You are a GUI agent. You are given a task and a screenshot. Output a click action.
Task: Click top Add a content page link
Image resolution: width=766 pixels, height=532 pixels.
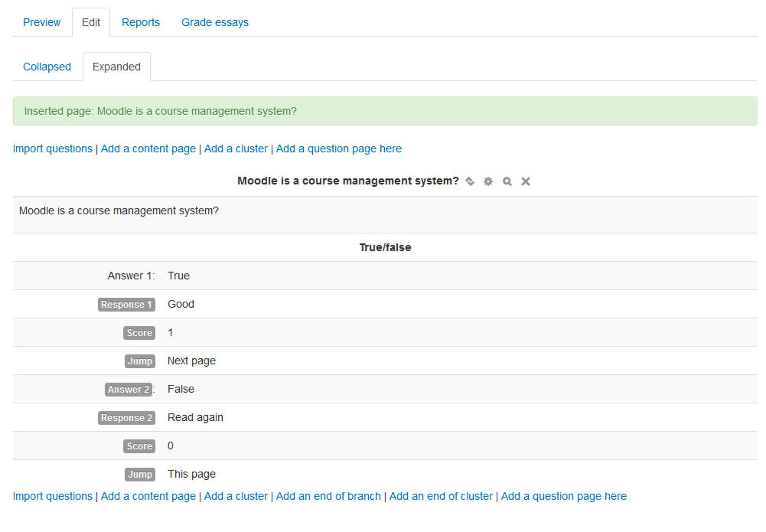pos(148,149)
